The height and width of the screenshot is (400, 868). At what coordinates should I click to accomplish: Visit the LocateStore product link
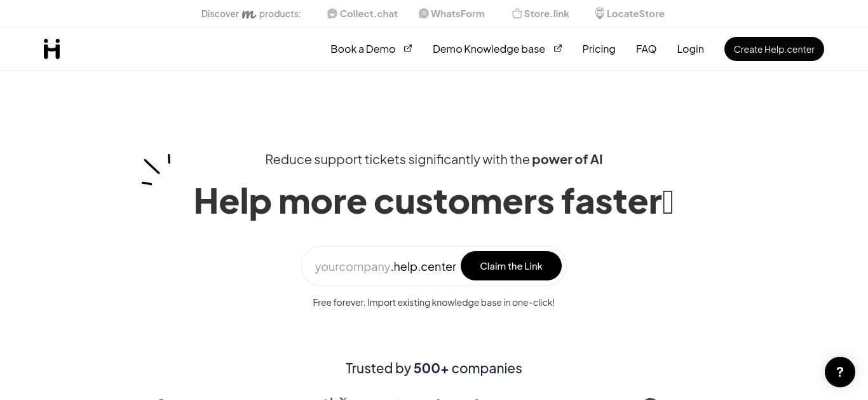click(x=630, y=13)
